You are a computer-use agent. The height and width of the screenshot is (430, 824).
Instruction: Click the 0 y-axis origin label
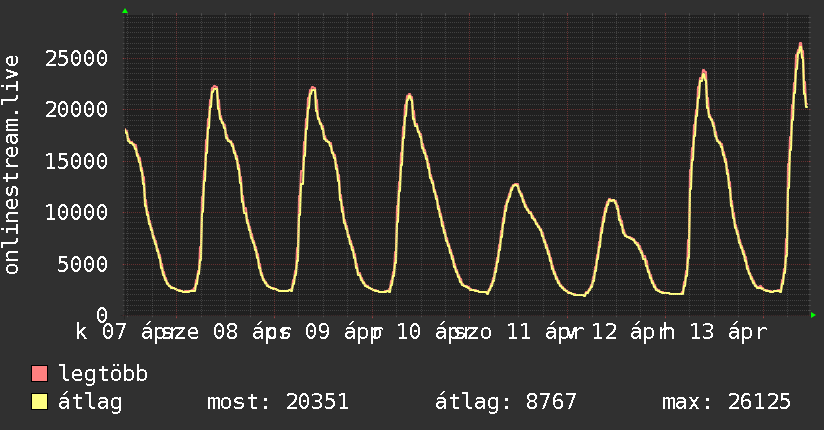click(x=102, y=315)
